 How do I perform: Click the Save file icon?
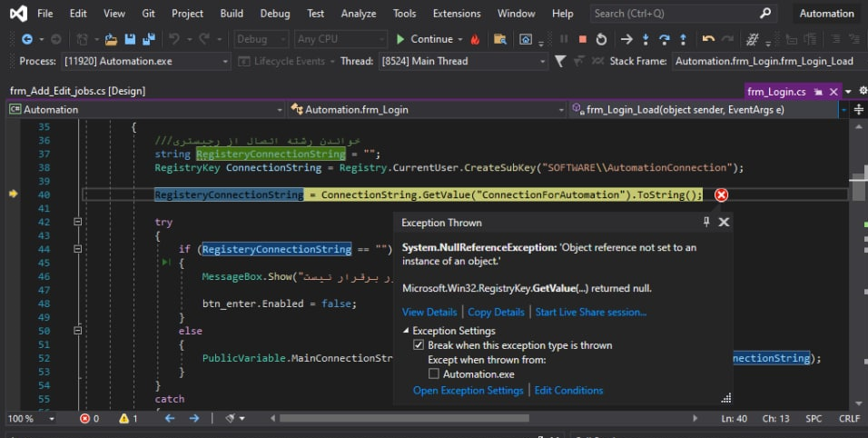(x=130, y=39)
